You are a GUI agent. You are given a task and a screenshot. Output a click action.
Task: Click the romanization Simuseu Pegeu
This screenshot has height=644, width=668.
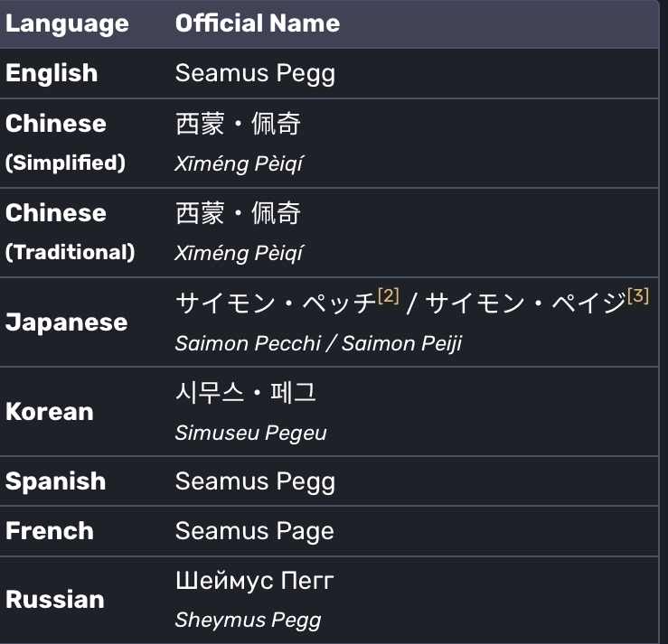click(251, 433)
